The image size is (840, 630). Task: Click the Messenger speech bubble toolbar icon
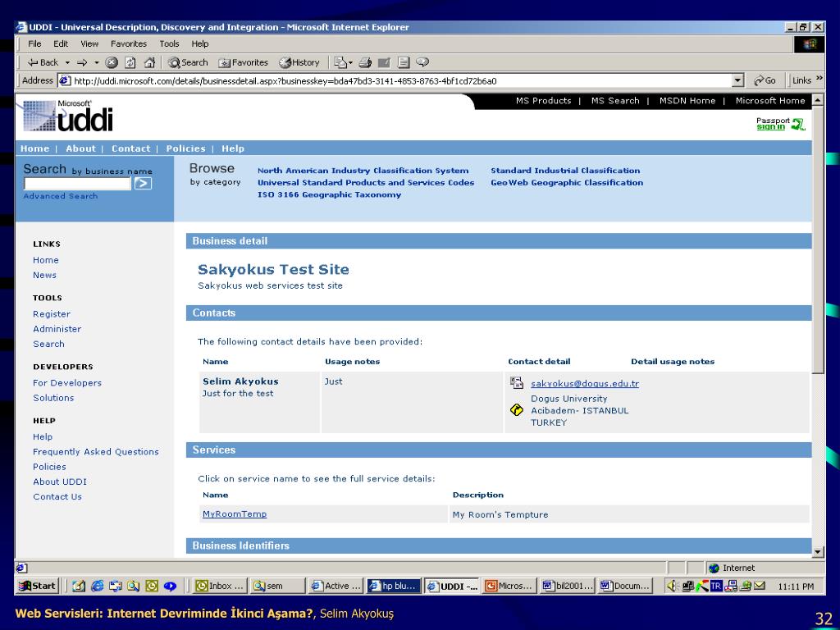tap(422, 62)
